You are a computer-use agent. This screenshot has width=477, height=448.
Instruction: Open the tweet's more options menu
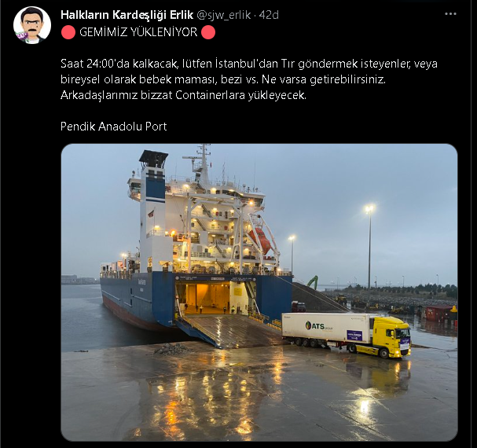tap(450, 14)
